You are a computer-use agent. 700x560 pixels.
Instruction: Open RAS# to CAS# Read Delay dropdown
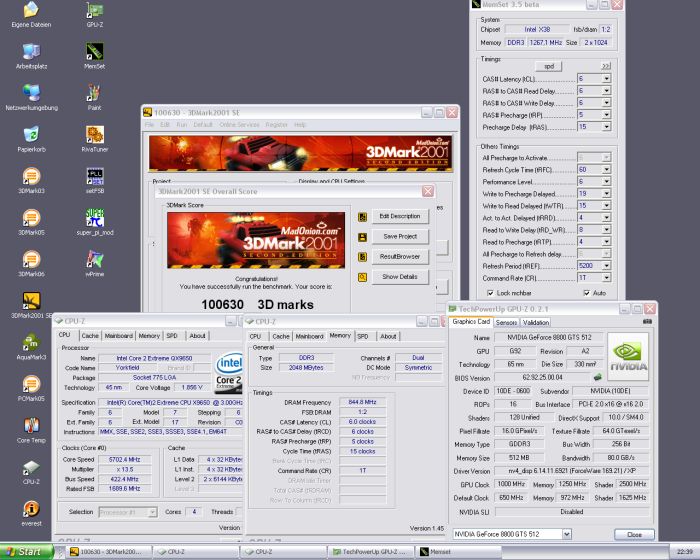606,91
